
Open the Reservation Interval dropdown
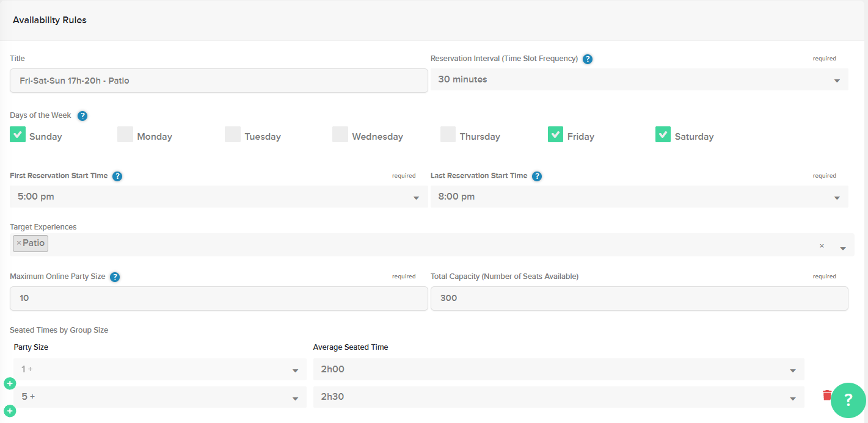[x=837, y=79]
